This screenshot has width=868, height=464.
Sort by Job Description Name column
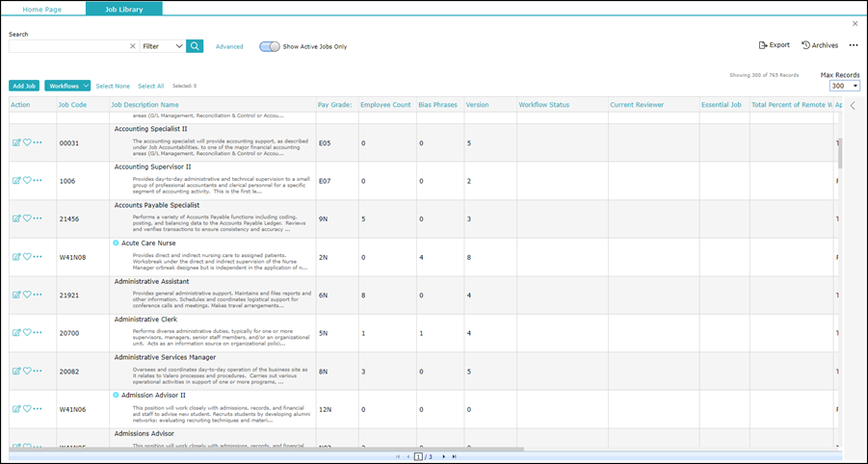(145, 105)
